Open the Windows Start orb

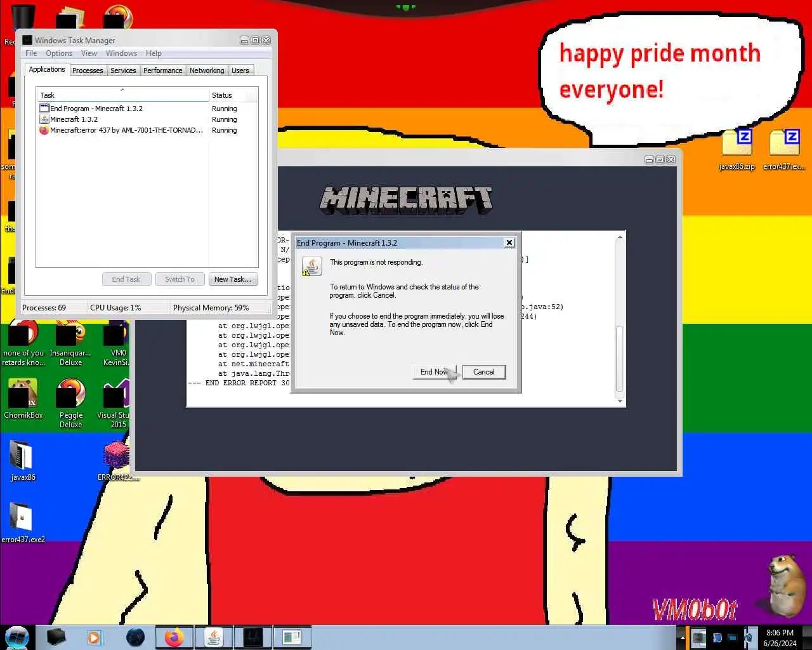pyautogui.click(x=17, y=637)
